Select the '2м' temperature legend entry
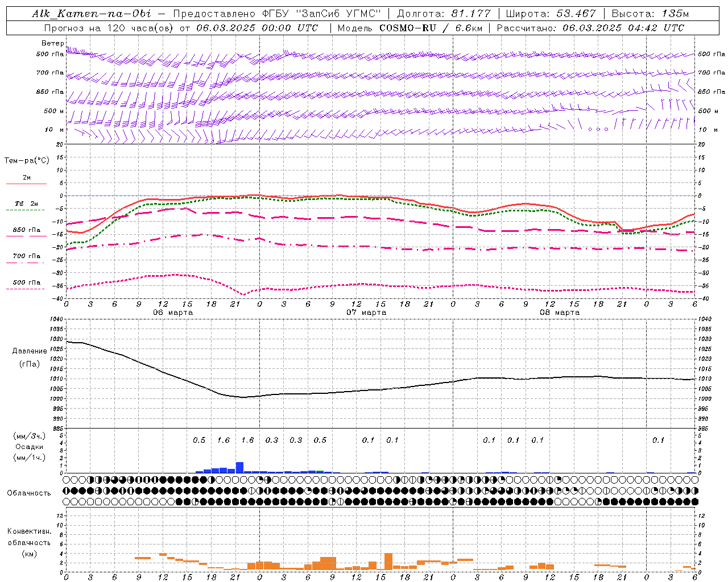The height and width of the screenshot is (582, 728). pyautogui.click(x=26, y=177)
